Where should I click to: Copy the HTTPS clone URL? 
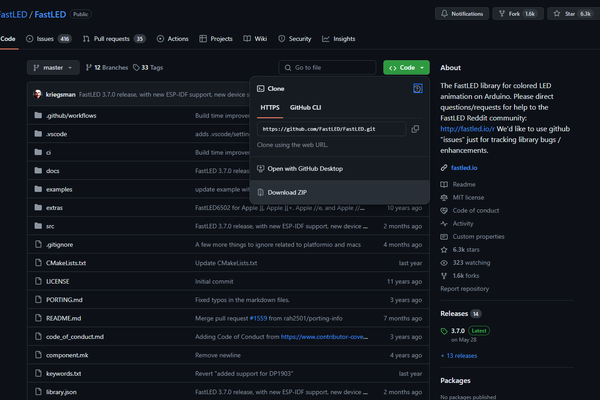coord(415,129)
